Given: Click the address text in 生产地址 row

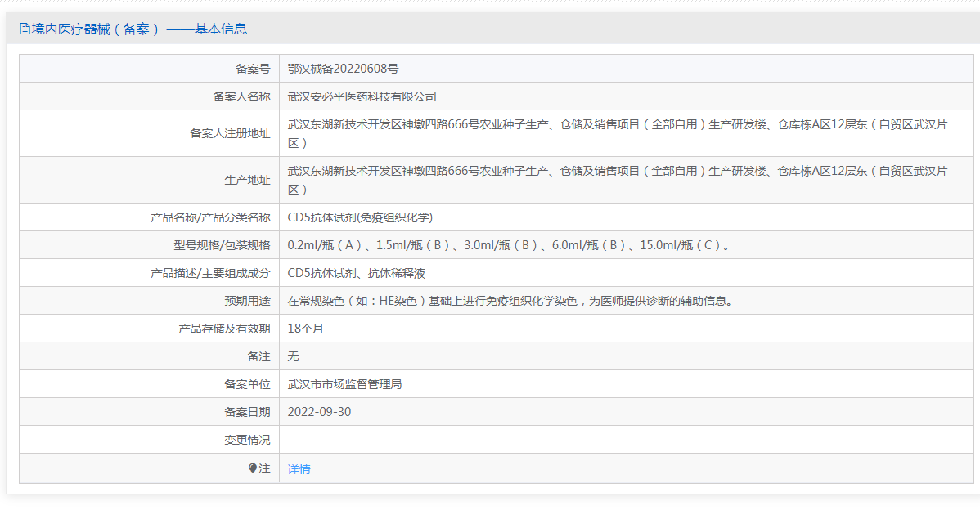Looking at the screenshot, I should coord(618,180).
